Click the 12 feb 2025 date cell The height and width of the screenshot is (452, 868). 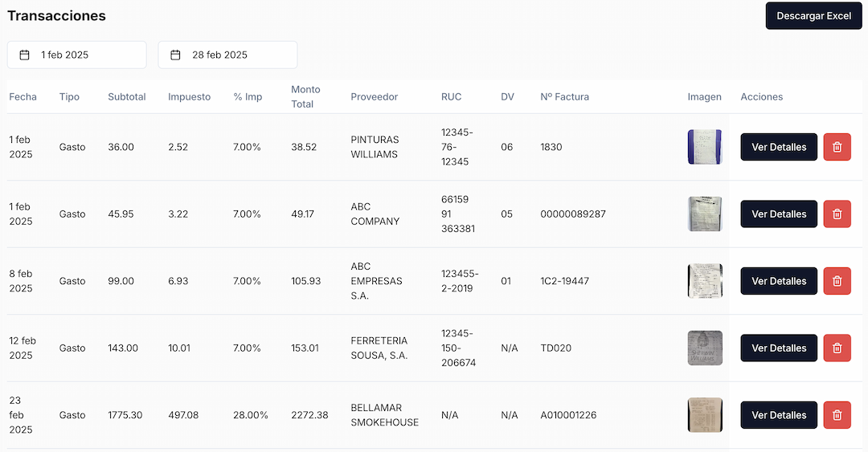click(x=23, y=348)
